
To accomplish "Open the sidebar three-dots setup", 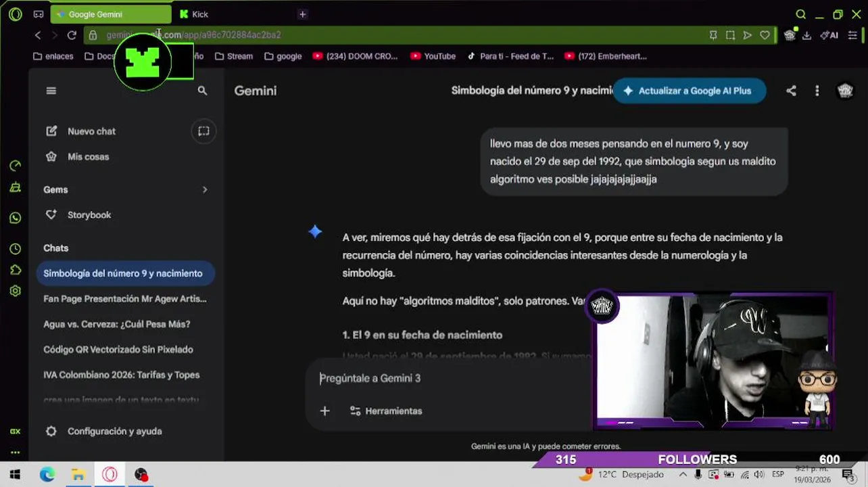I will tap(15, 452).
